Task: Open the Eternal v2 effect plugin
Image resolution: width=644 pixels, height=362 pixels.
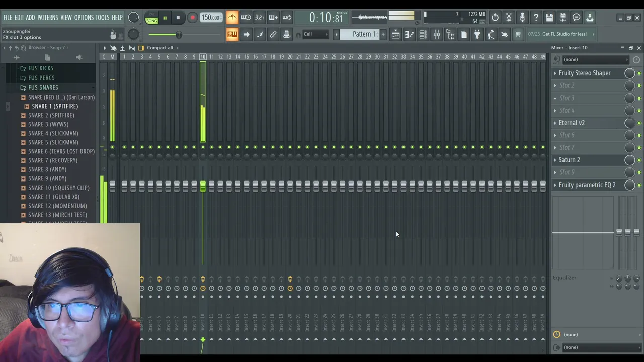Action: click(x=572, y=123)
